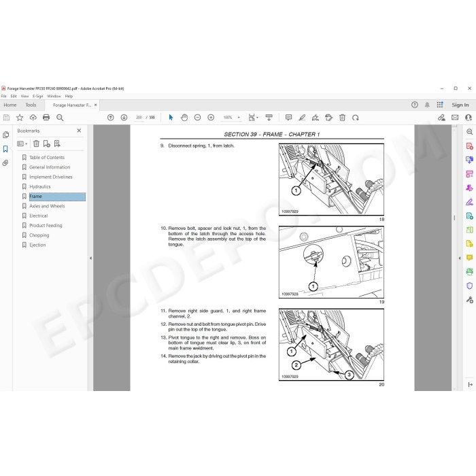Open the Table of Contents bookmark

pyautogui.click(x=47, y=158)
